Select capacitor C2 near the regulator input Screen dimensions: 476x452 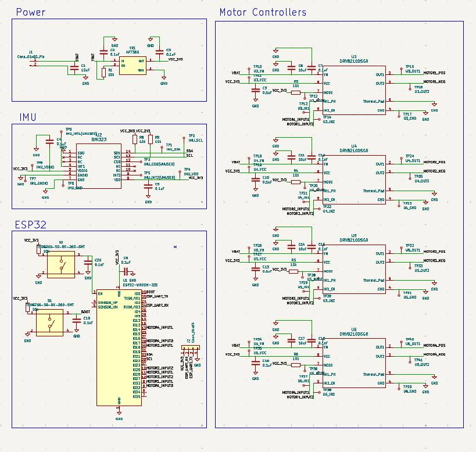point(103,52)
